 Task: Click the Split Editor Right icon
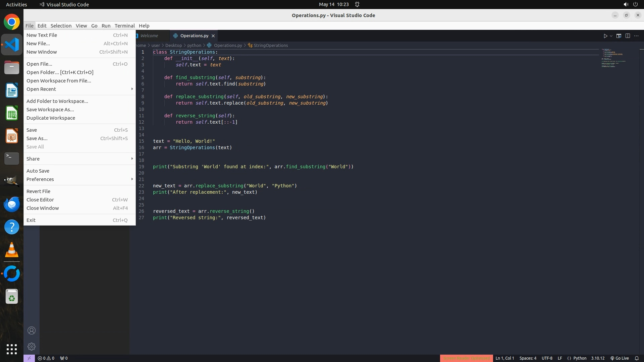(x=628, y=36)
